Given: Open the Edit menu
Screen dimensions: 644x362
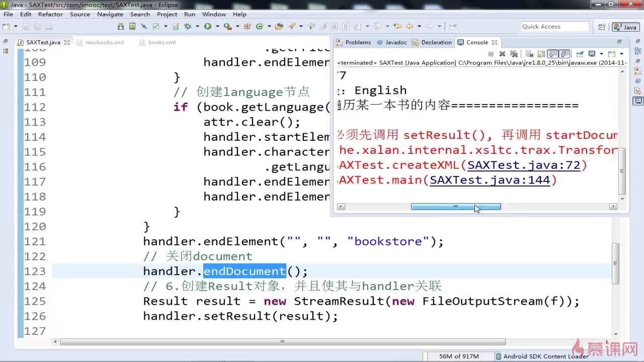Looking at the screenshot, I should pos(26,14).
